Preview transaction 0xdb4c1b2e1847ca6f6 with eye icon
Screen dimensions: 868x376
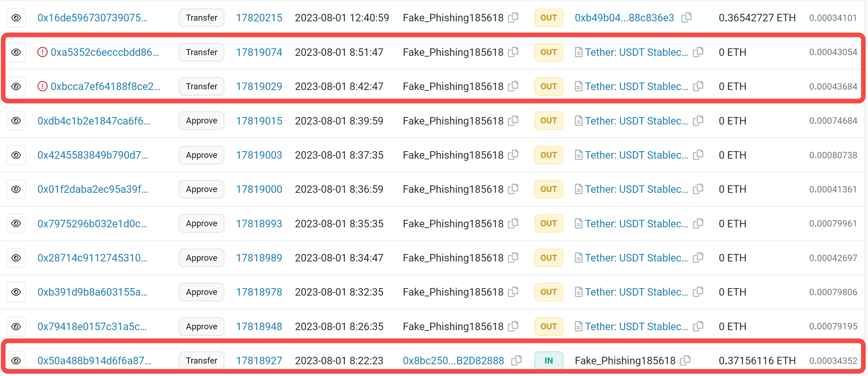(x=16, y=121)
